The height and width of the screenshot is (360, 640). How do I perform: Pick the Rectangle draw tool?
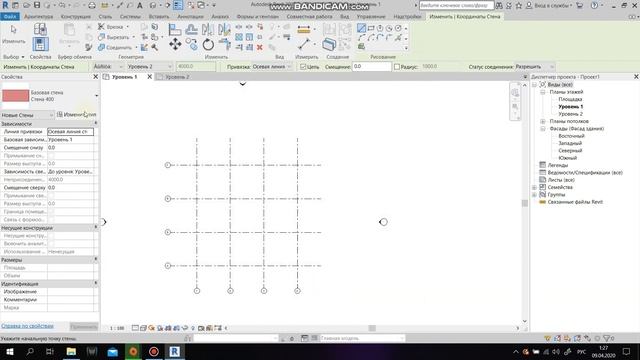371,28
